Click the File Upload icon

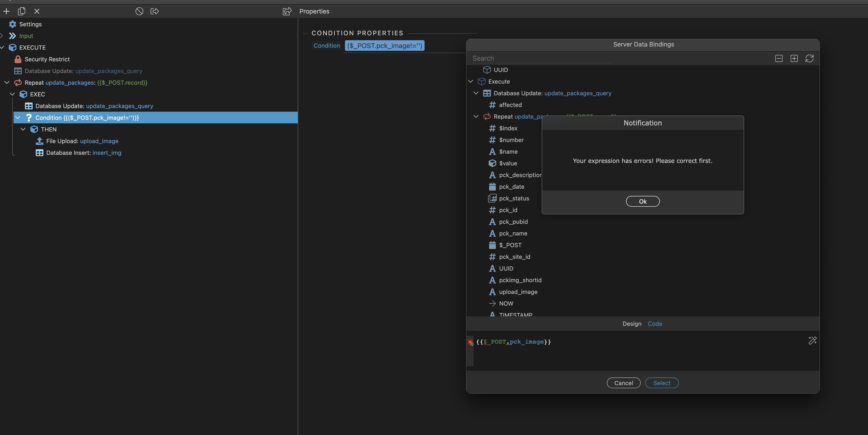click(x=39, y=141)
